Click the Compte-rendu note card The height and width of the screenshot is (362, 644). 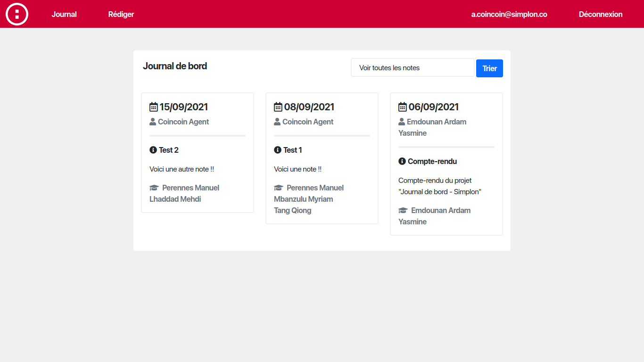pyautogui.click(x=446, y=164)
